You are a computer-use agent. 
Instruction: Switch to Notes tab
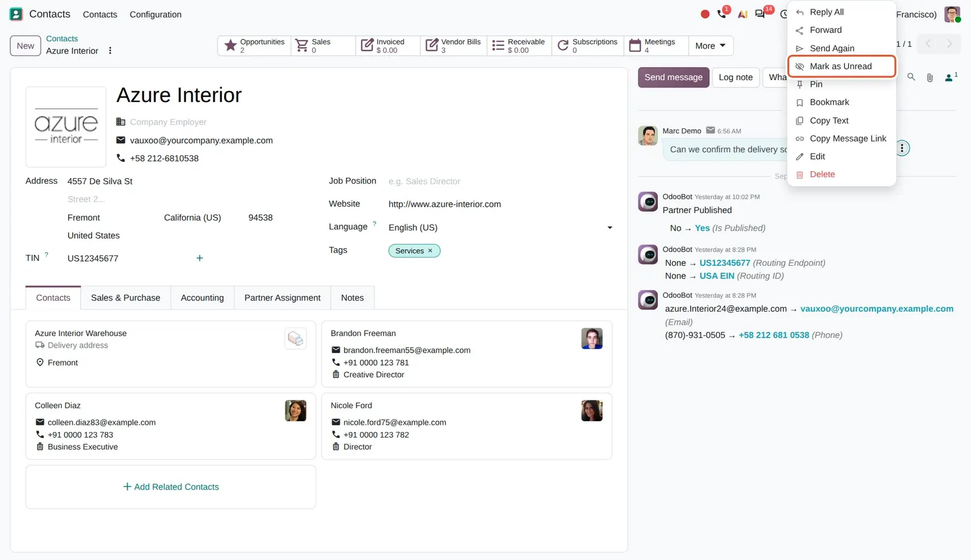point(353,298)
